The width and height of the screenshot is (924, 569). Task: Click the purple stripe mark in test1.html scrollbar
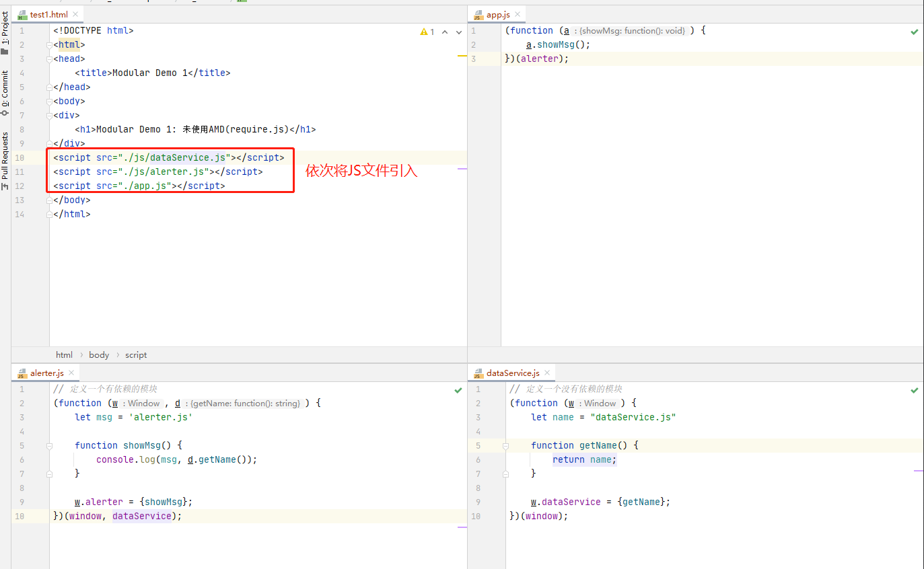point(462,169)
